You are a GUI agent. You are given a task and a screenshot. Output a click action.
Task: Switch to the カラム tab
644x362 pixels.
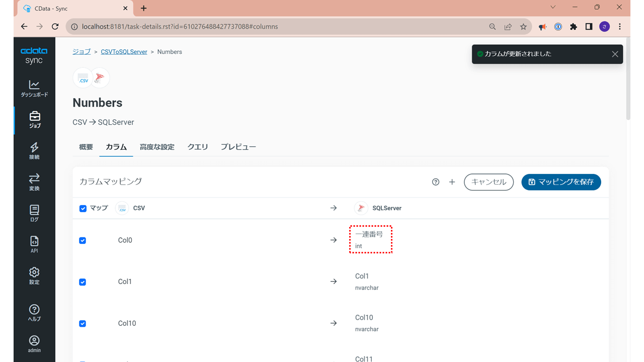click(x=116, y=147)
